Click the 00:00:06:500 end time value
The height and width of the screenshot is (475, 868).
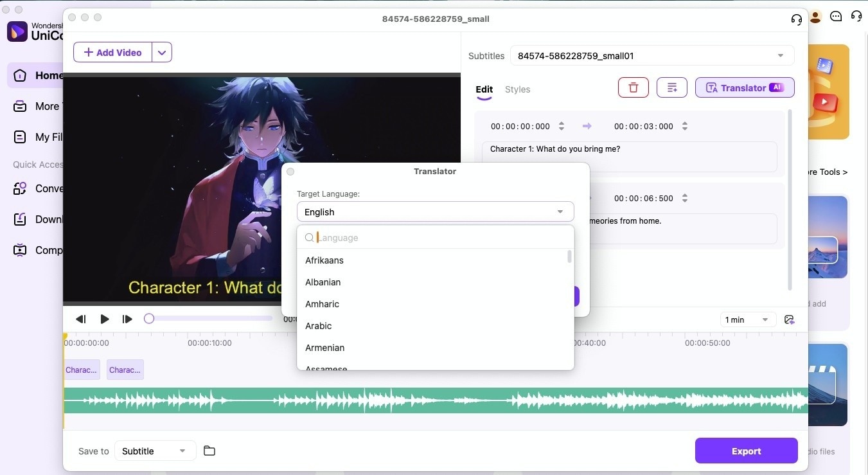[x=644, y=199]
